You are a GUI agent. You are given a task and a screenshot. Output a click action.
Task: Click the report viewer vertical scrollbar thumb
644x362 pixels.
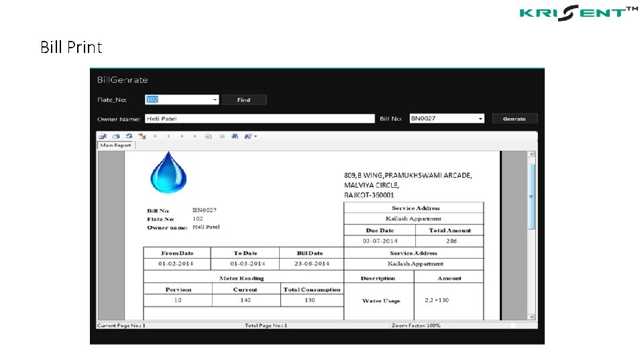pos(531,197)
